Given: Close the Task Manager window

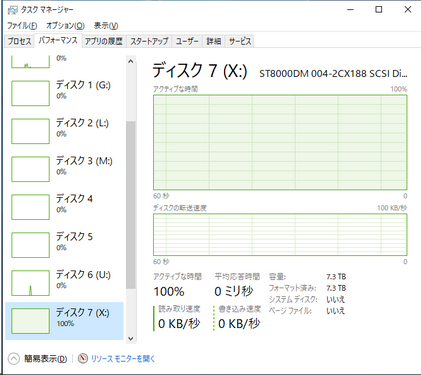Looking at the screenshot, I should [x=407, y=10].
